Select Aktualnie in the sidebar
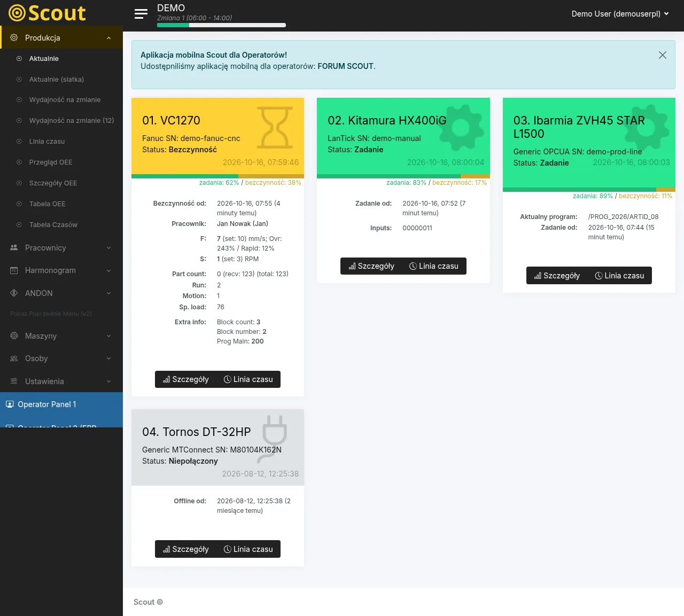The width and height of the screenshot is (684, 616). click(44, 59)
